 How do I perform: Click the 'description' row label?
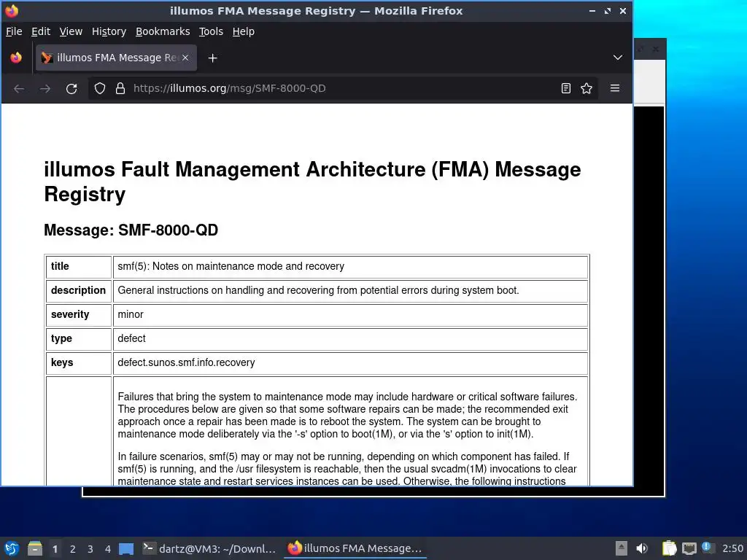(x=78, y=290)
